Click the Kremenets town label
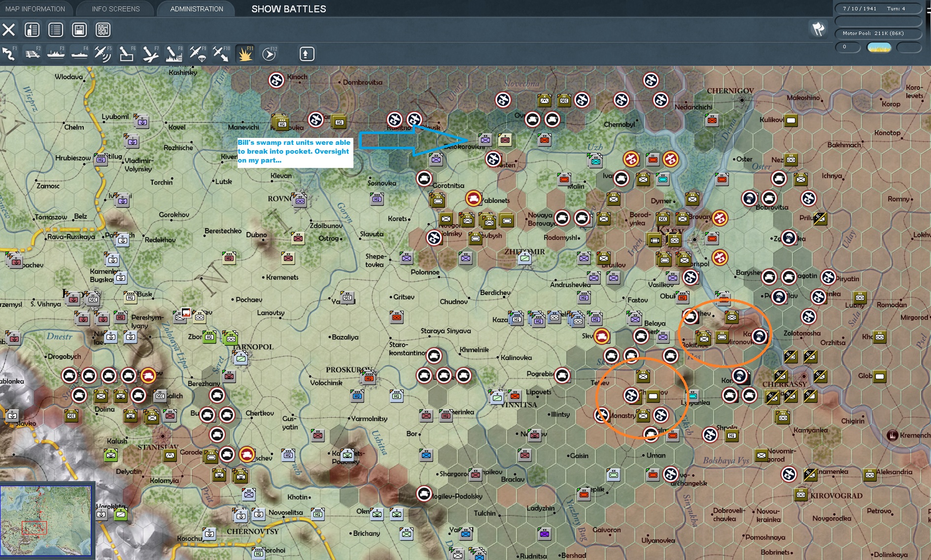Screen dimensions: 931x560 (282, 277)
